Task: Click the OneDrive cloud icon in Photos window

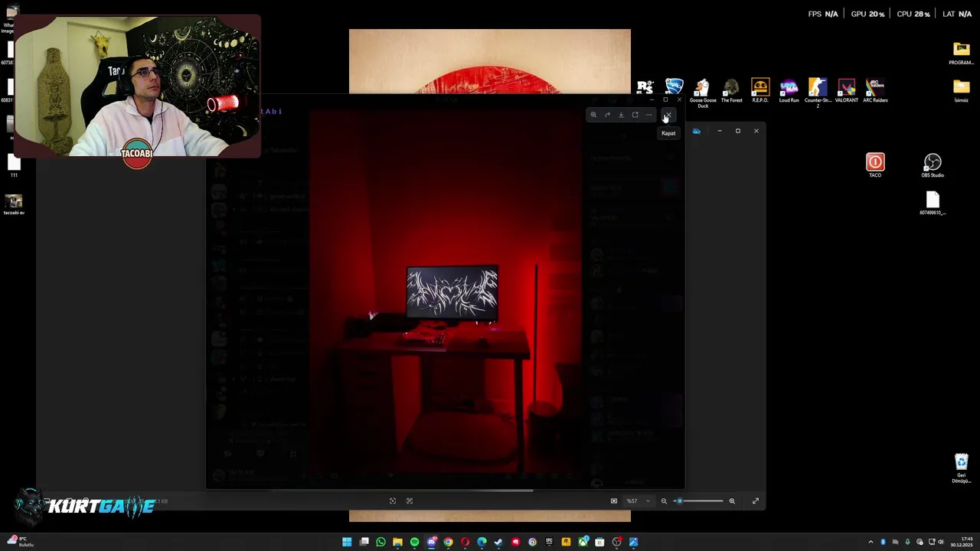Action: [x=696, y=131]
